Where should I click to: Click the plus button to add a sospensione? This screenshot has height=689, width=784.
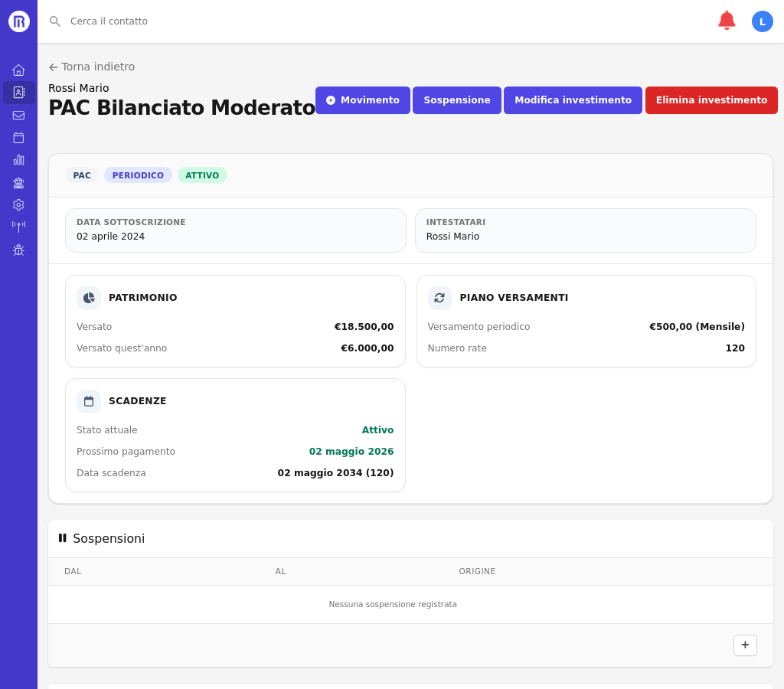tap(745, 645)
